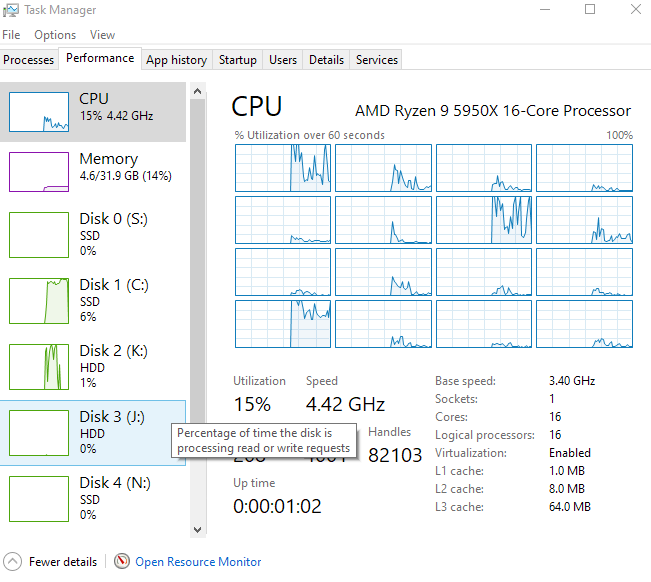Click the Disk 3 (J:) label
651x582 pixels.
112,417
